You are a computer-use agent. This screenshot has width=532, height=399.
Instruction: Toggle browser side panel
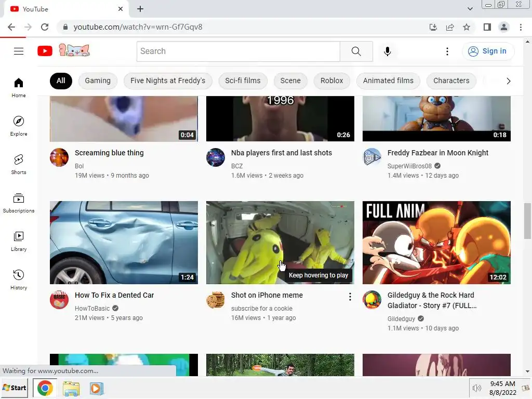(487, 27)
